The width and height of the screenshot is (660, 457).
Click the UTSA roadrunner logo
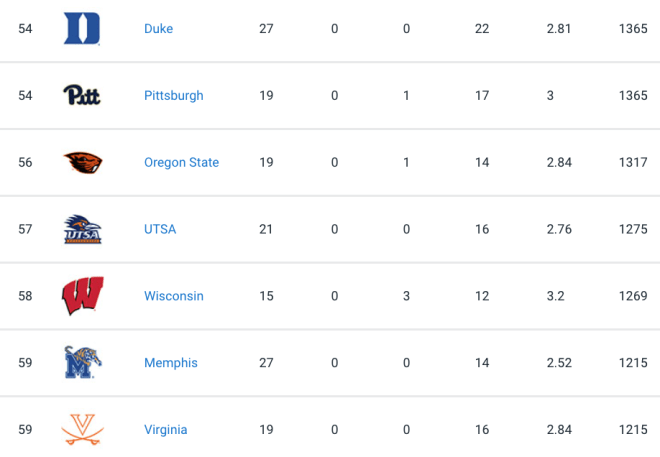click(82, 229)
